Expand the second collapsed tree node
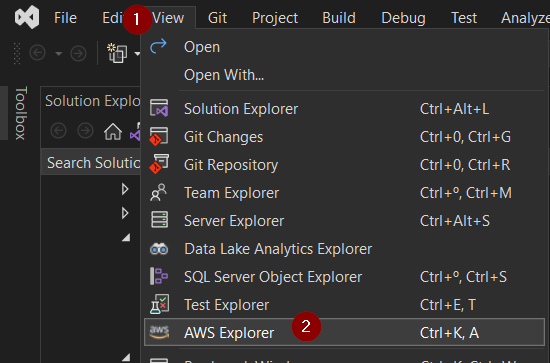 pos(125,213)
